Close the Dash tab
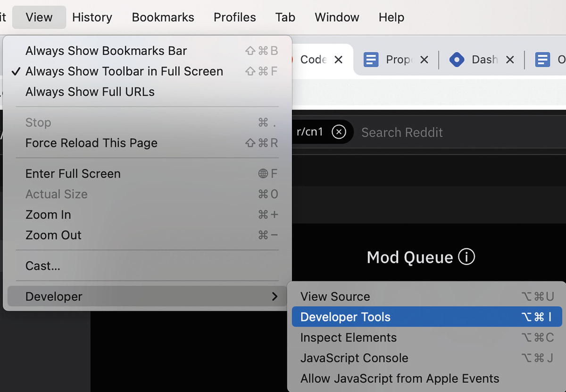Viewport: 566px width, 392px height. 509,60
